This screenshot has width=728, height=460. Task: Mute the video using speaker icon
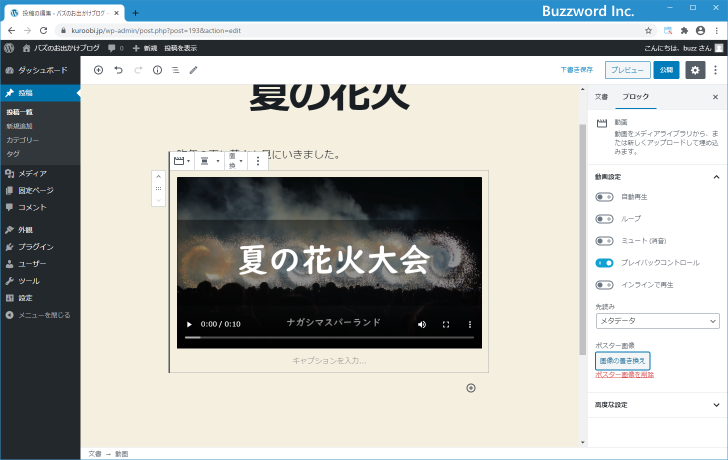[422, 324]
